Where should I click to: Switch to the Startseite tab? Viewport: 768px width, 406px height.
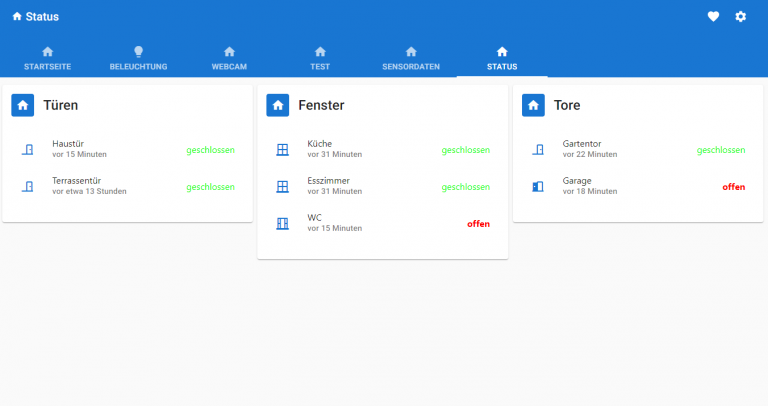46,58
